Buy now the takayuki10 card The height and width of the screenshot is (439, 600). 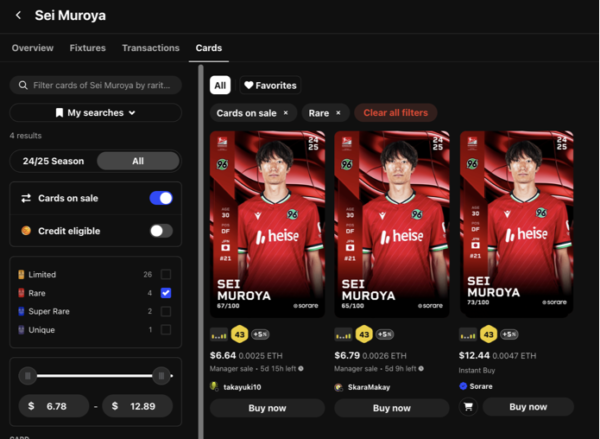[267, 408]
